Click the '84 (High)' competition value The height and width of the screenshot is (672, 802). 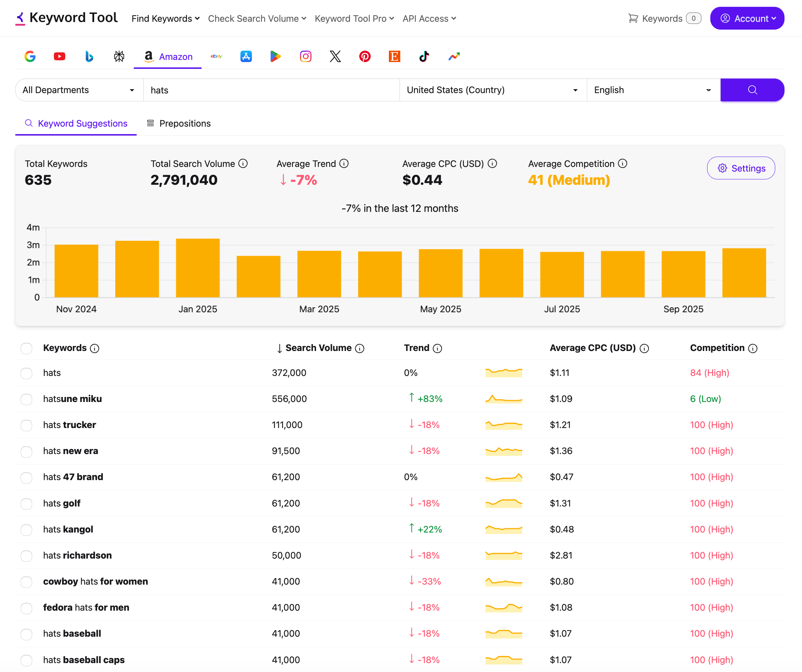[x=710, y=373]
